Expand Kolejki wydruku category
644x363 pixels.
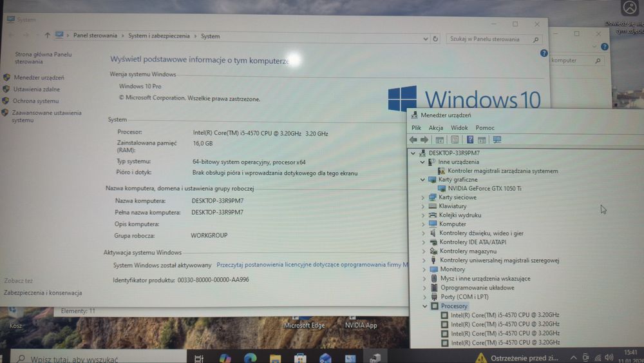point(423,215)
